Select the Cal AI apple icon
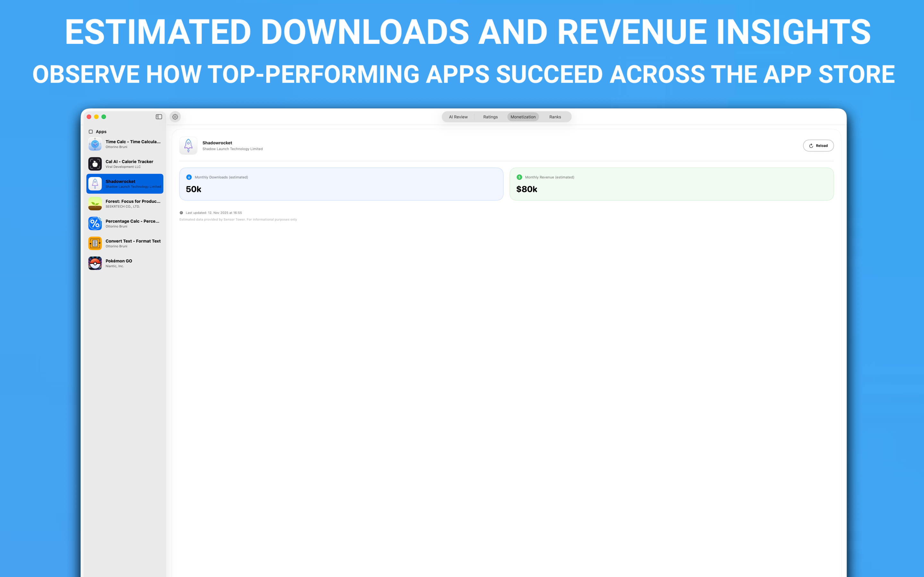Screen dimensions: 924x577 (x=95, y=164)
